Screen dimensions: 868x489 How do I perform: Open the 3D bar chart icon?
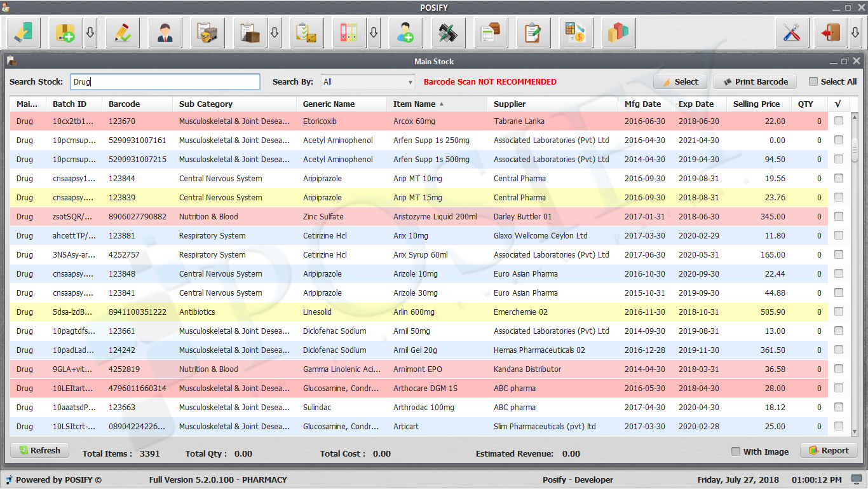619,32
